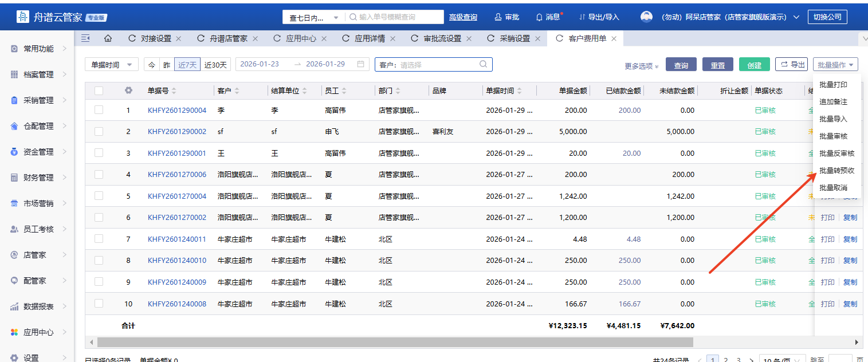Screen dimensions: 868x362
Task: Click the user avatar icon
Action: 646,17
